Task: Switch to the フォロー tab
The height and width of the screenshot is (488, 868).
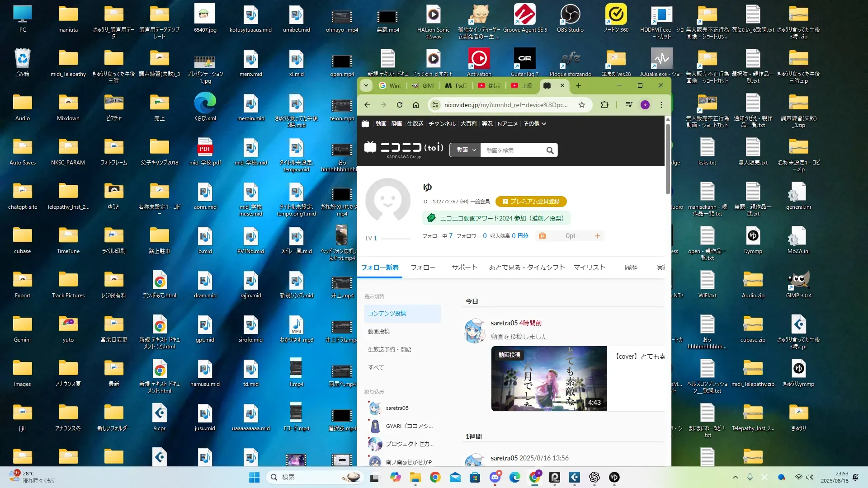Action: [423, 267]
